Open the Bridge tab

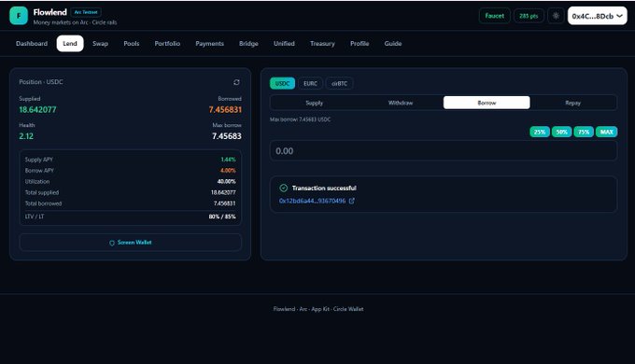tap(248, 43)
